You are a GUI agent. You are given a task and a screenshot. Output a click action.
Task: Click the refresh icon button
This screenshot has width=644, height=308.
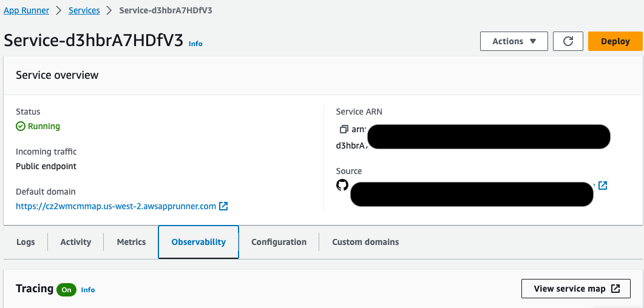[568, 41]
